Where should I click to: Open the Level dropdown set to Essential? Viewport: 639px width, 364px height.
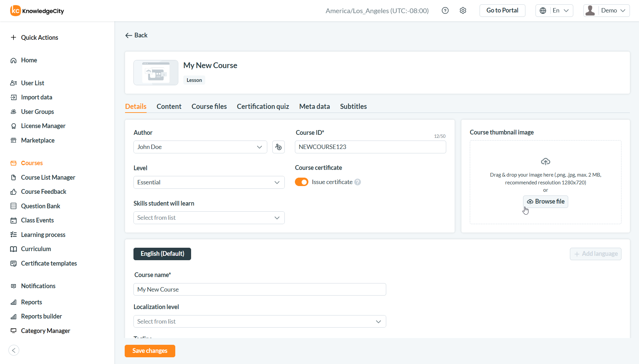[x=209, y=182]
